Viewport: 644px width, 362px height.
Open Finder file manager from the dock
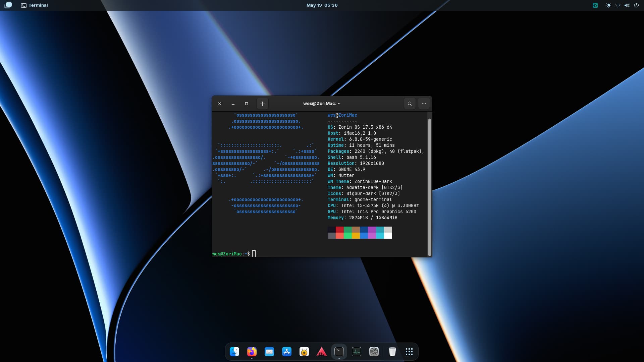[234, 352]
